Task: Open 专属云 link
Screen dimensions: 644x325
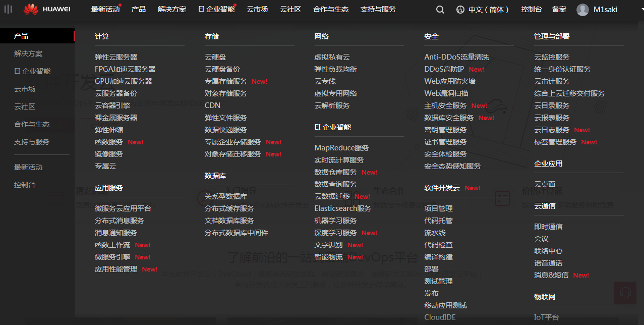Action: pos(105,166)
